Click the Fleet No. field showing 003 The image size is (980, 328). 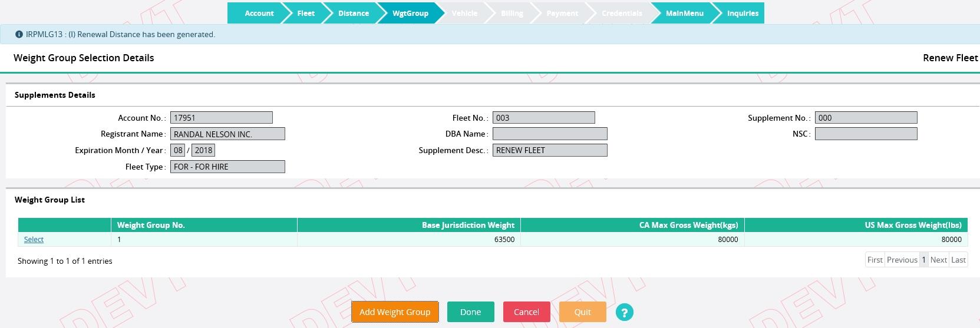pyautogui.click(x=544, y=118)
